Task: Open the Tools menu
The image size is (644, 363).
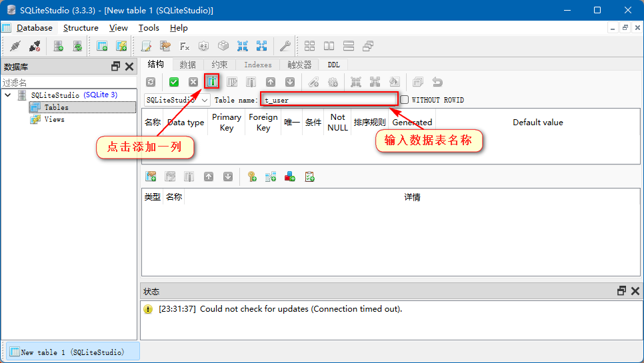Action: click(x=149, y=28)
